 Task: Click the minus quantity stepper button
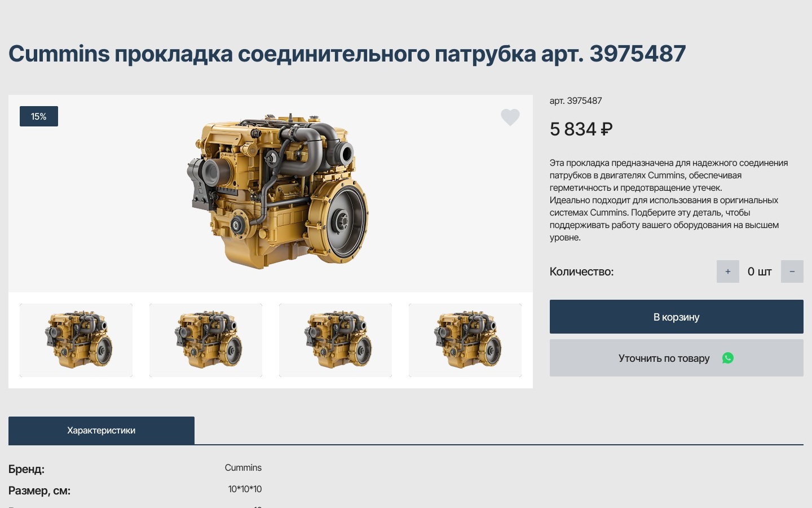(792, 271)
